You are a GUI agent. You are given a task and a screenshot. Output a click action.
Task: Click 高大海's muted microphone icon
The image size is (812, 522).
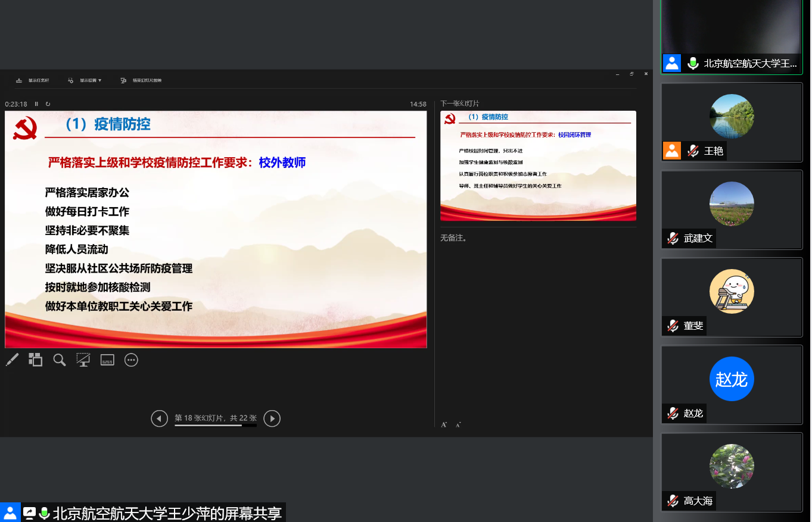673,501
